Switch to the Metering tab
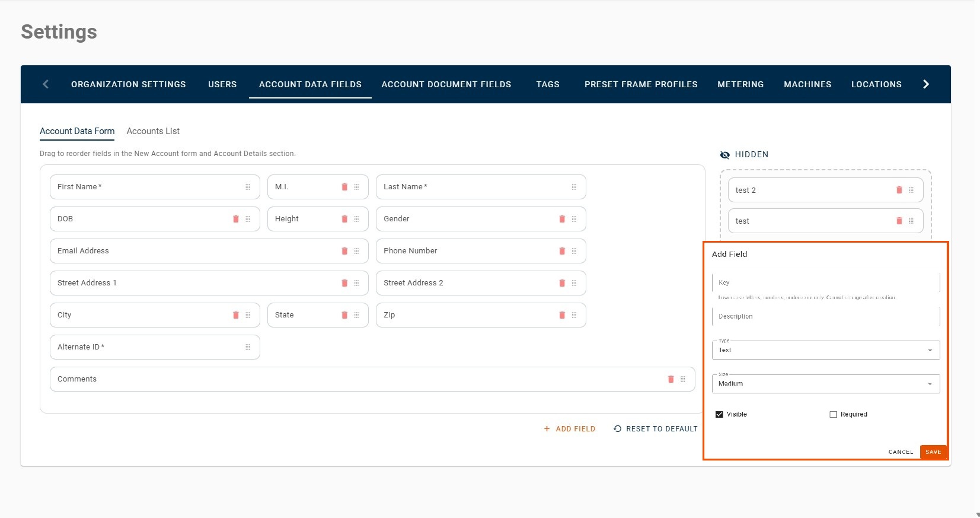Viewport: 980px width, 518px height. pyautogui.click(x=740, y=84)
